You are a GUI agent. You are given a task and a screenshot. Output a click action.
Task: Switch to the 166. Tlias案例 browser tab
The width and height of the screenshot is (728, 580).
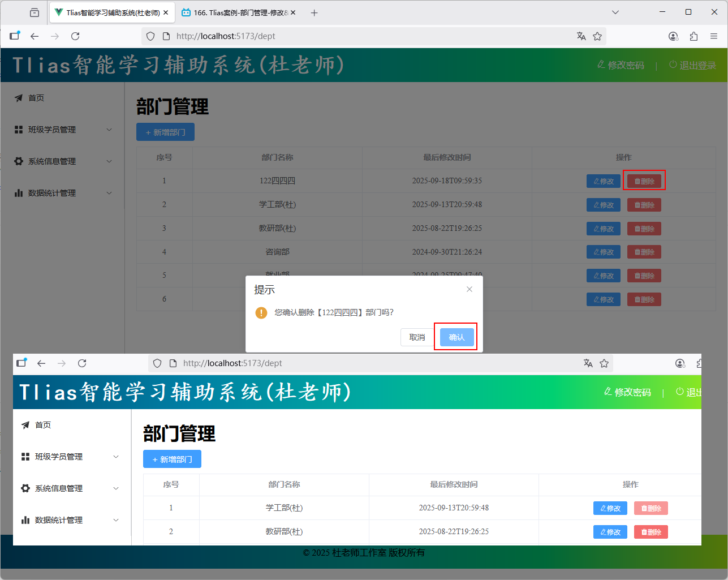tap(239, 12)
